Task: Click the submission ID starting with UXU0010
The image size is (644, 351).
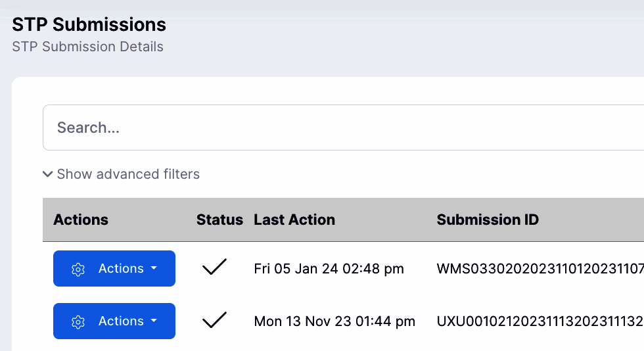Action: point(540,321)
